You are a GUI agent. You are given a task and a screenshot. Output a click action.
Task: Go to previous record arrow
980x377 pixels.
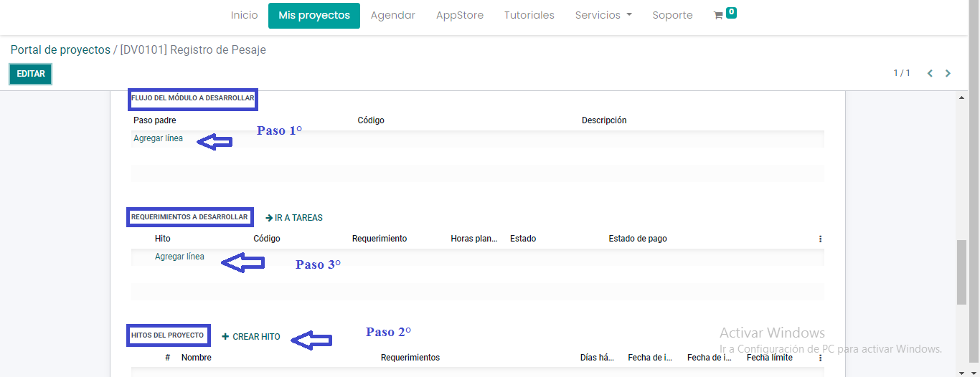[x=930, y=73]
